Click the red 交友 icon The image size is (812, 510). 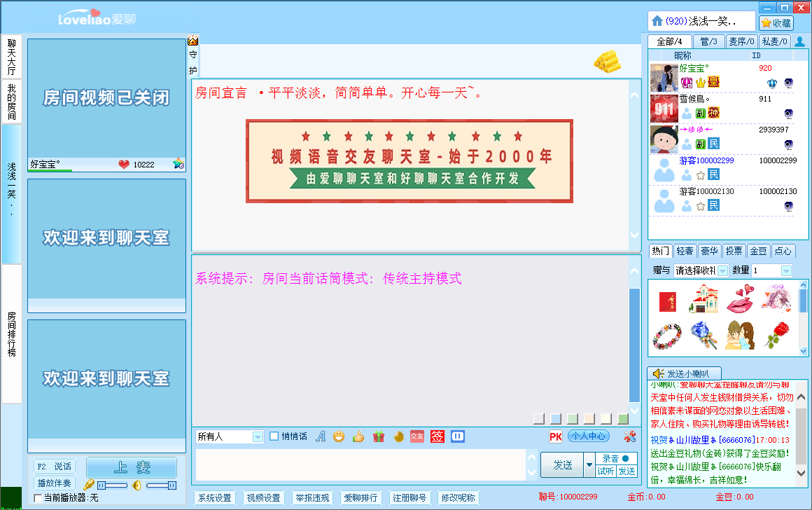417,437
